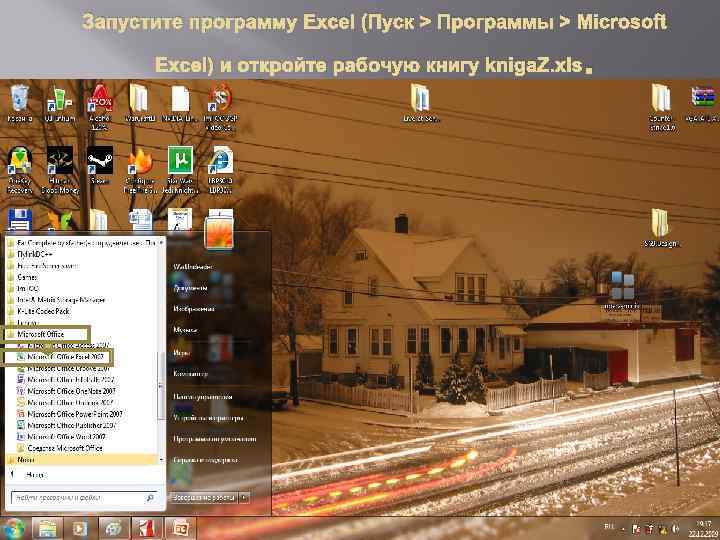Open the Internet Explorer-style desktop shortcut

220,169
